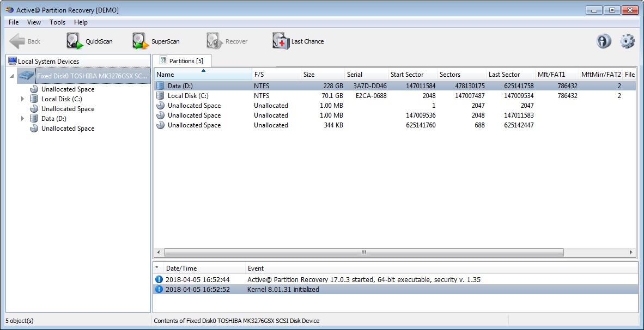Click the horizontal scrollbar thumb in partitions list
This screenshot has width=644, height=330.
pyautogui.click(x=363, y=253)
